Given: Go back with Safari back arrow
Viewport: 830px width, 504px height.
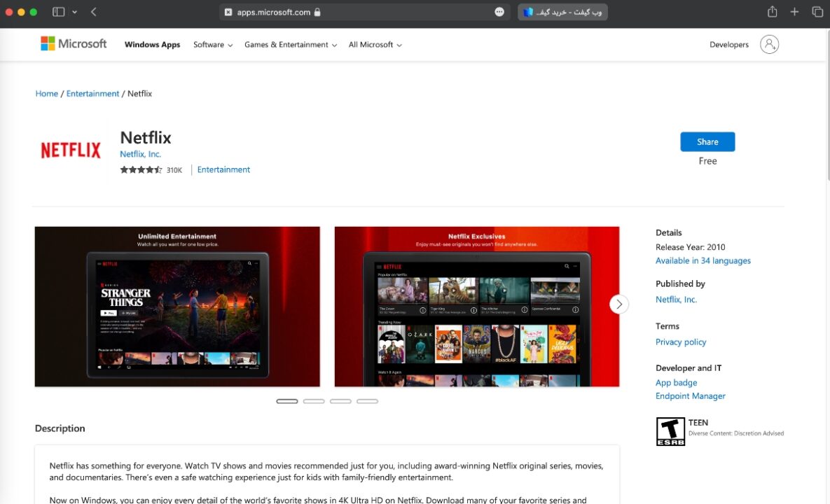Looking at the screenshot, I should [x=94, y=12].
